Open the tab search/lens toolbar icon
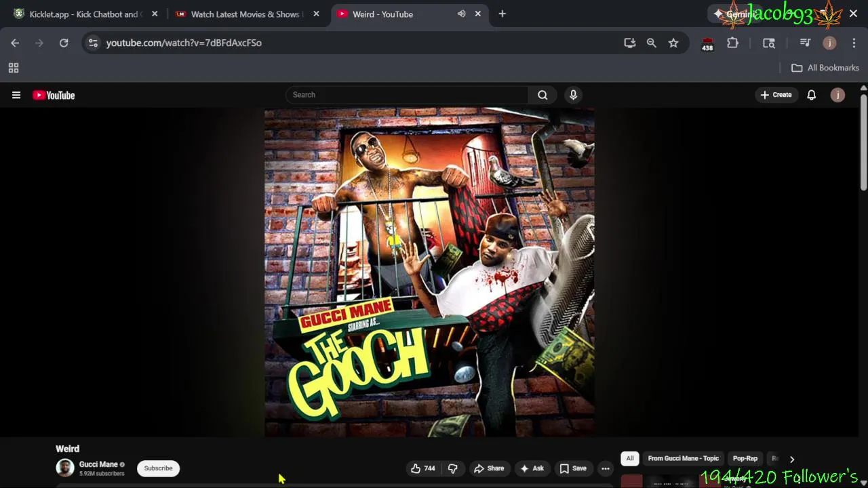This screenshot has height=488, width=868. point(769,43)
